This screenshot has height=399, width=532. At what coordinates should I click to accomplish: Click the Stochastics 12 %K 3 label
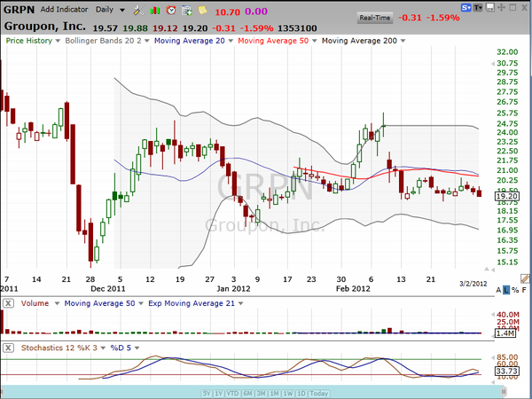coord(59,348)
